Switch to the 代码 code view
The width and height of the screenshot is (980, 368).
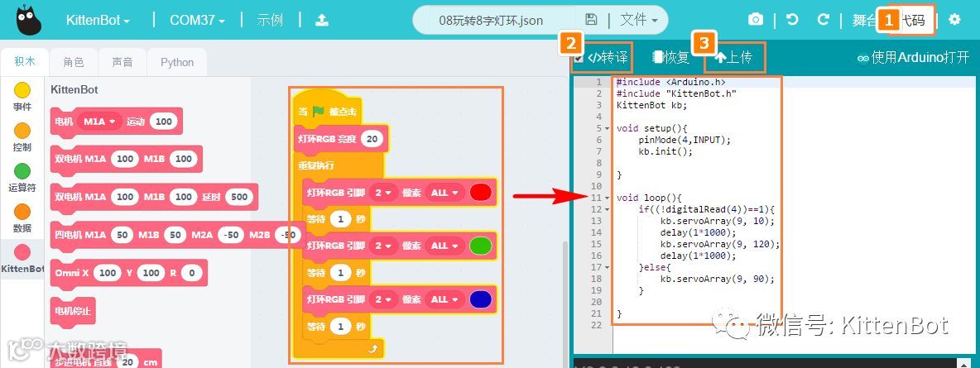pos(913,20)
